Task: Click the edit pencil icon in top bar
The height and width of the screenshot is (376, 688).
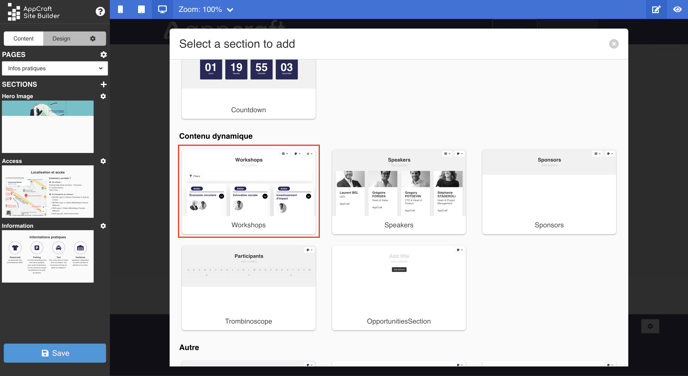Action: pos(656,9)
